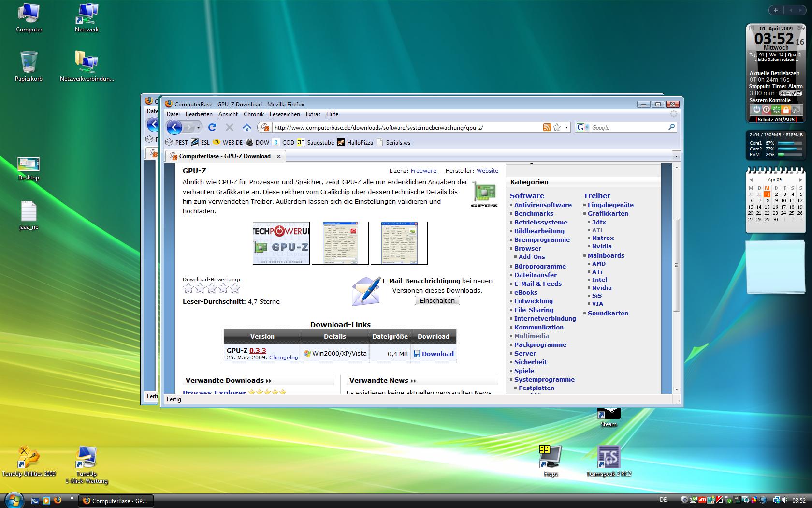Click the power icon in System Kontrolle gadget
The image size is (812, 508).
coord(756,110)
